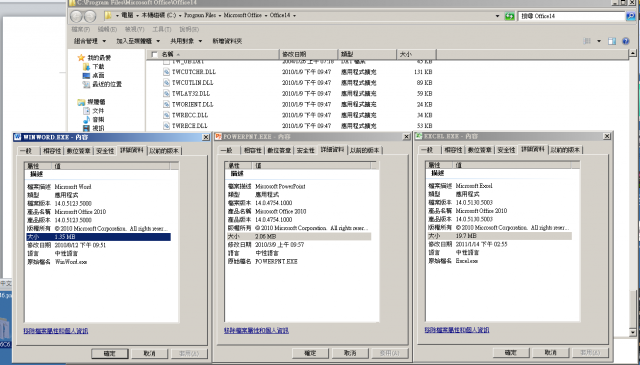This screenshot has height=365, width=640.
Task: Click the PowerPoint icon in POWERPNT.EXE title bar
Action: point(218,137)
